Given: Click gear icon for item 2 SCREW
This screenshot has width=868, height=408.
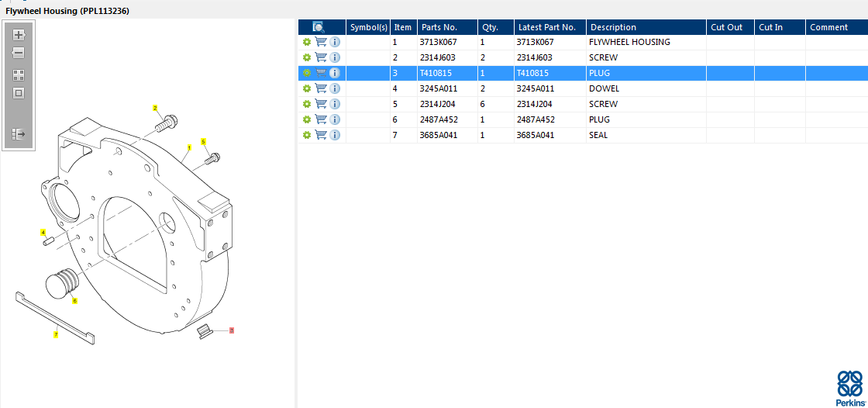Looking at the screenshot, I should coord(307,57).
